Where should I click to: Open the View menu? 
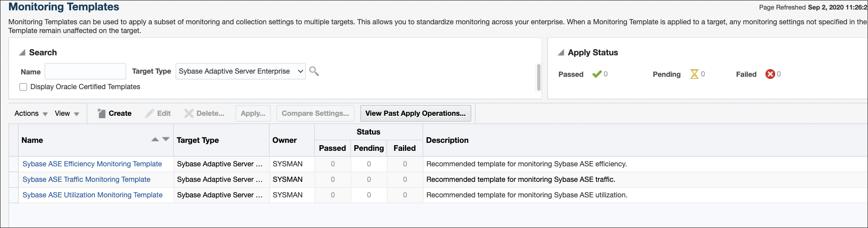tap(67, 113)
